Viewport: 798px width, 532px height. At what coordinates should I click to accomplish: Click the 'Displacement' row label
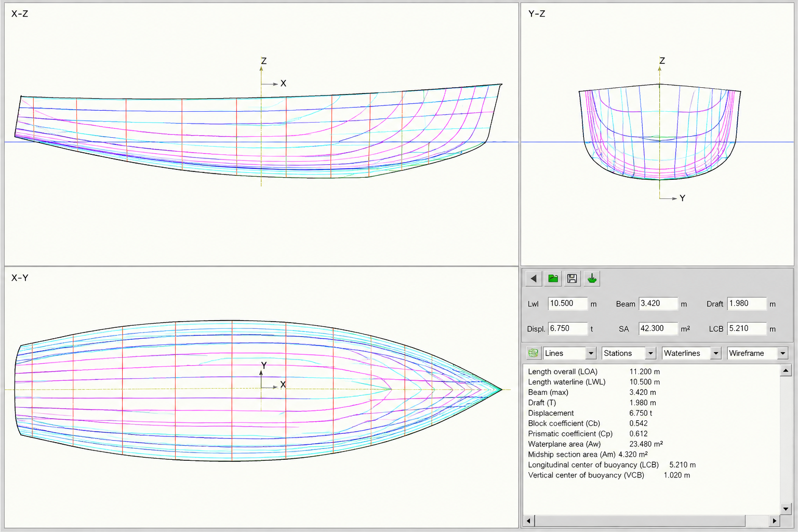551,413
